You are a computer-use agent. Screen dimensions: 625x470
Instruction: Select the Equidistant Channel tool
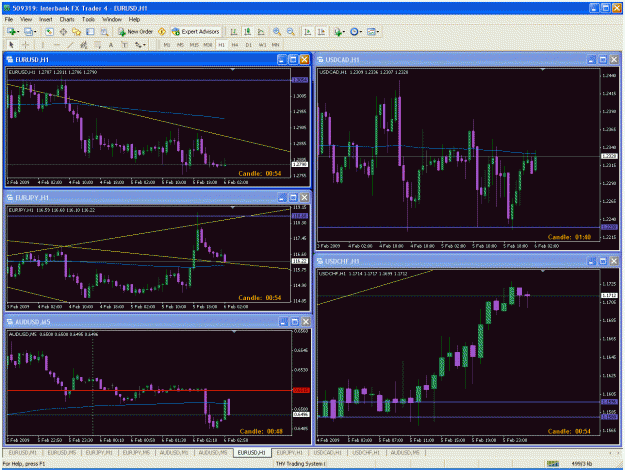point(84,45)
